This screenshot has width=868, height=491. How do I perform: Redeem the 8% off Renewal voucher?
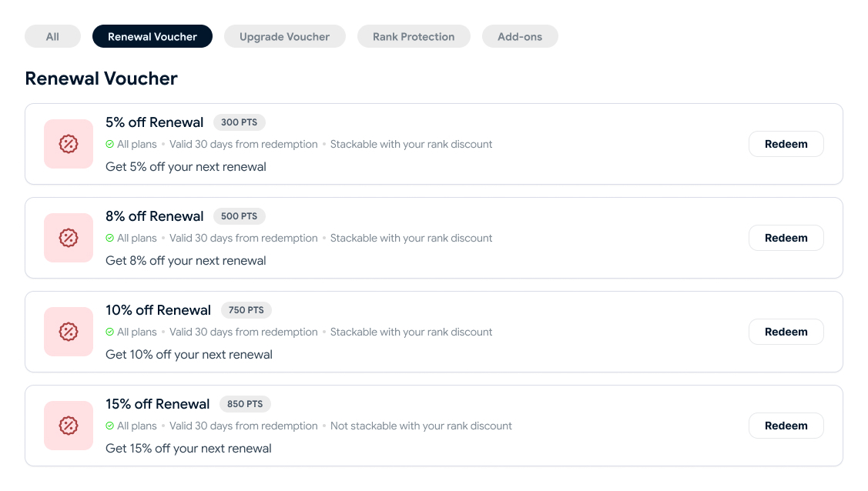click(786, 238)
